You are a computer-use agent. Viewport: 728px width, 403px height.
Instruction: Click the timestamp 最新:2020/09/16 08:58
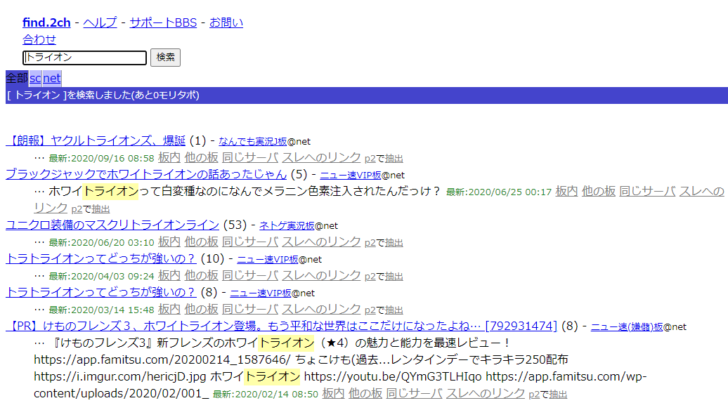point(101,158)
